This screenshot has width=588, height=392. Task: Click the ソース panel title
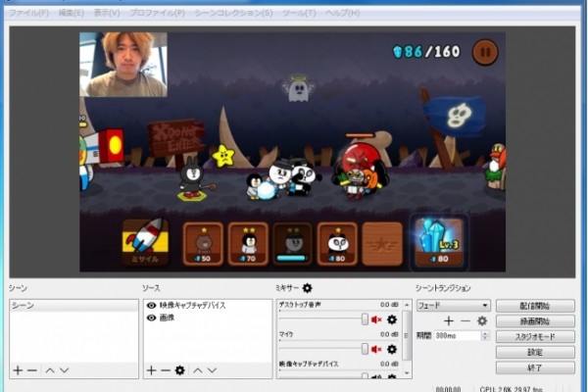click(151, 288)
